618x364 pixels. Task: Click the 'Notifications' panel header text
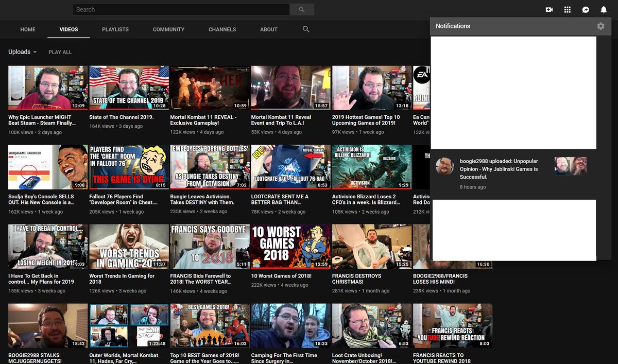453,26
